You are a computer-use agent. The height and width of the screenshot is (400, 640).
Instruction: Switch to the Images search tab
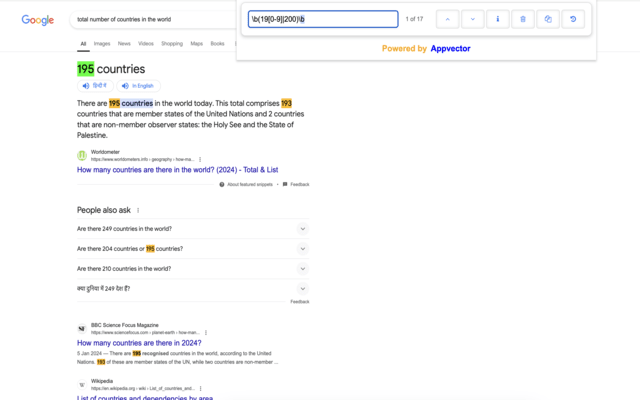(x=102, y=44)
